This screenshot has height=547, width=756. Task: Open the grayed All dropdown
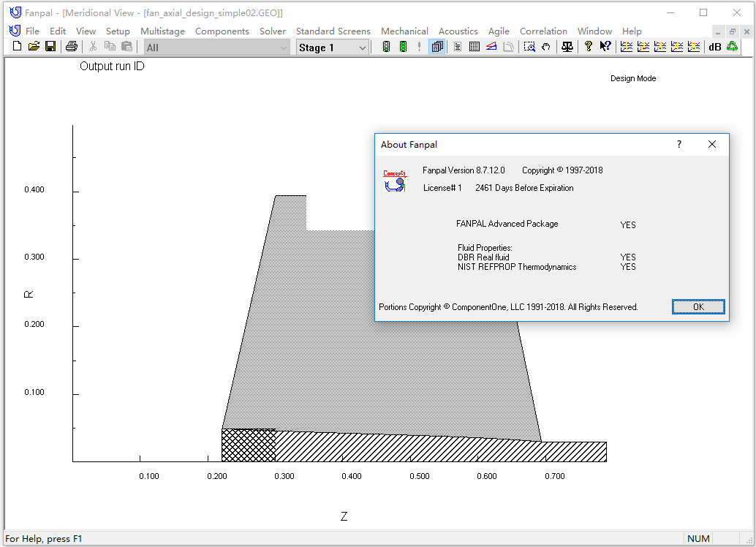(216, 48)
